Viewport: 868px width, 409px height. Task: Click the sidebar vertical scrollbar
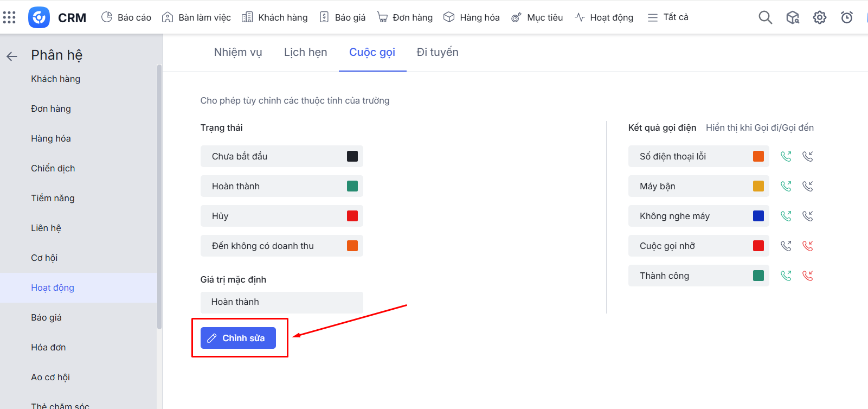point(159,195)
